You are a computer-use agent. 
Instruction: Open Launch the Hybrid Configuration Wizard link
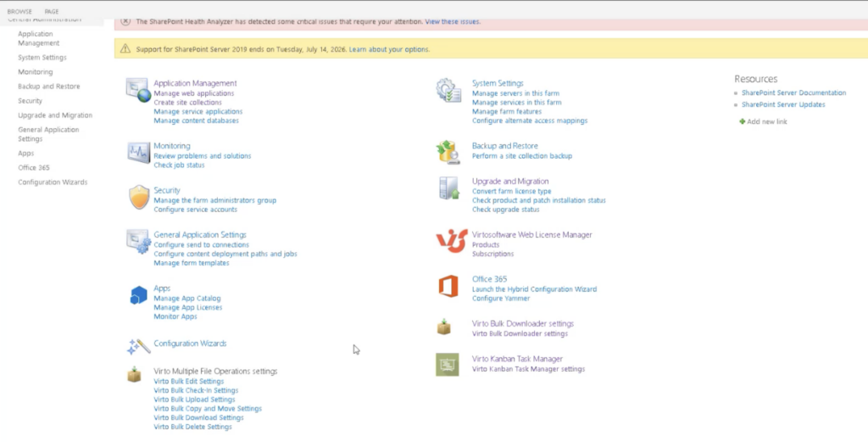pyautogui.click(x=534, y=289)
